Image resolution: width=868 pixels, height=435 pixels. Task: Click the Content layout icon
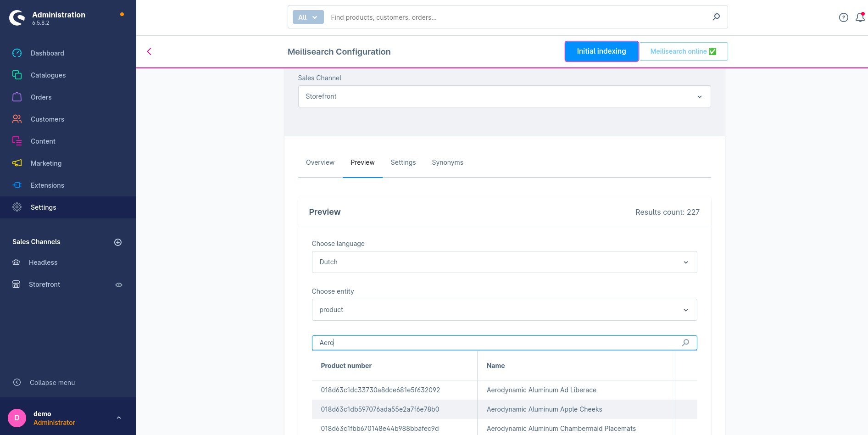(x=17, y=141)
